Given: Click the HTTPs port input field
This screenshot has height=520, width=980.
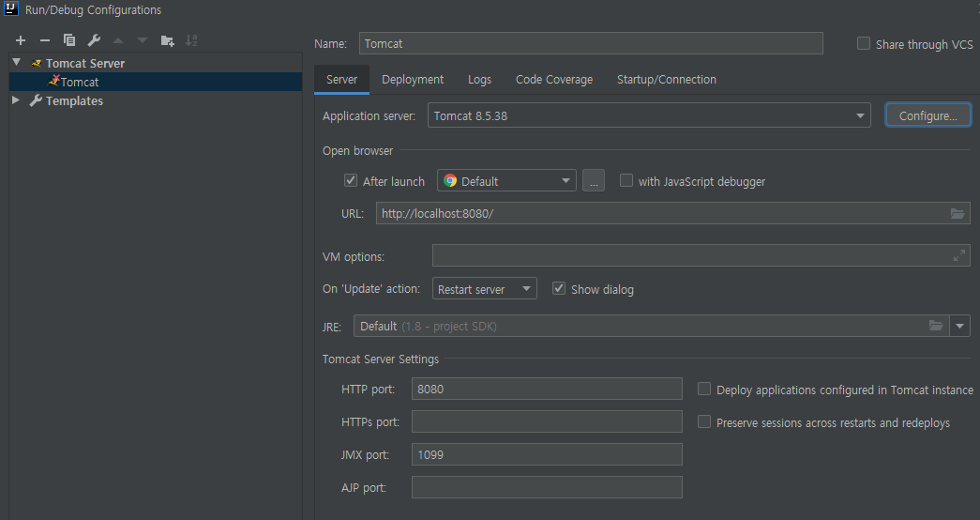Looking at the screenshot, I should point(547,421).
